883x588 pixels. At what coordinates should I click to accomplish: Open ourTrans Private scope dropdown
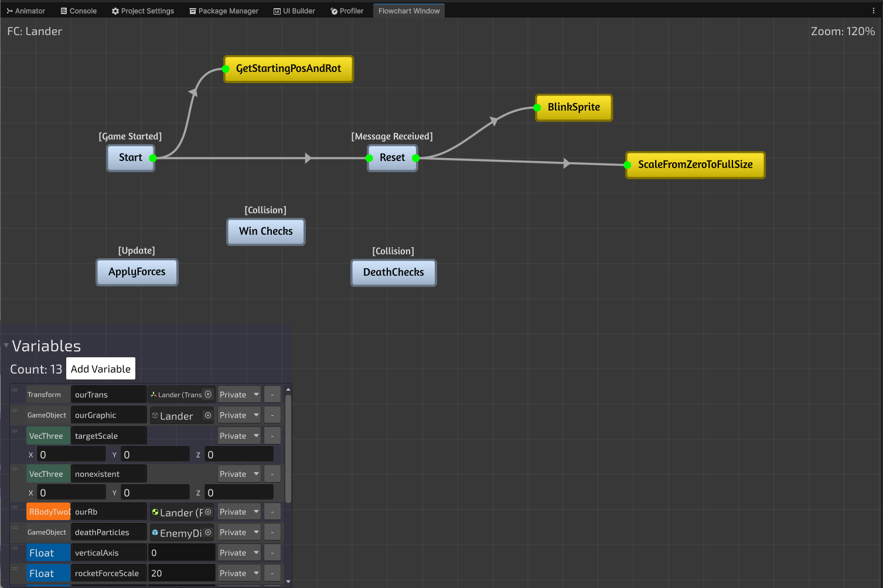click(239, 395)
